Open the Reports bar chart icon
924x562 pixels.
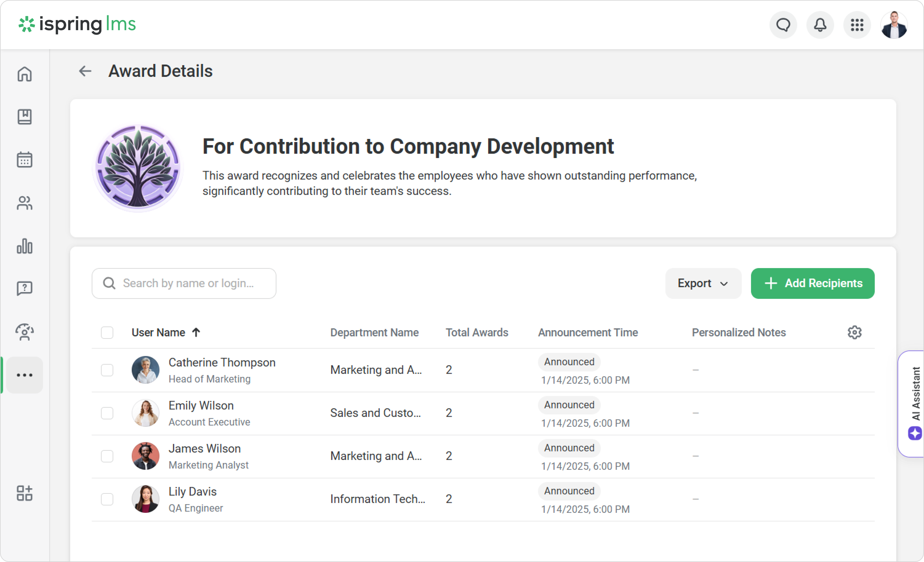[24, 246]
